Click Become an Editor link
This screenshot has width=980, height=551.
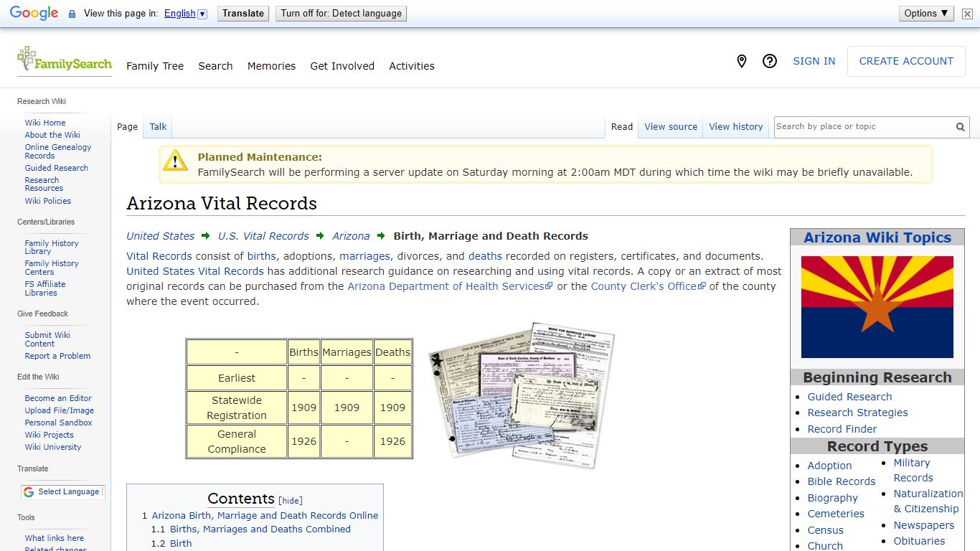[58, 398]
